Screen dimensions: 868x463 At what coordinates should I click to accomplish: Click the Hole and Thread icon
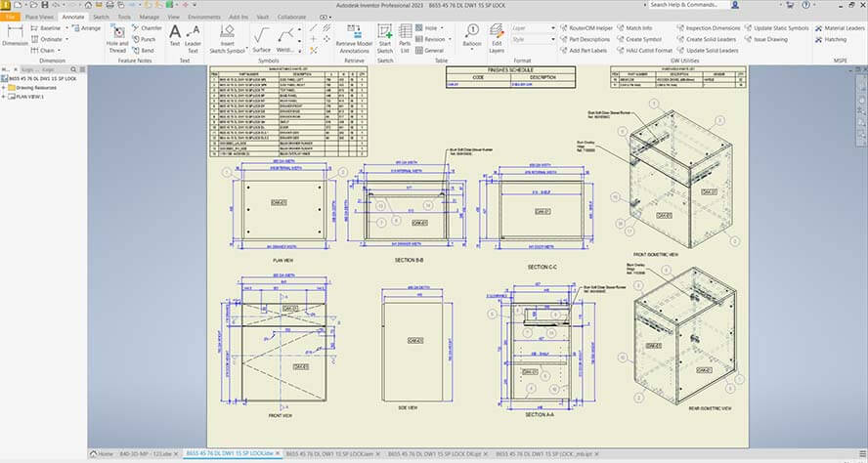point(117,37)
